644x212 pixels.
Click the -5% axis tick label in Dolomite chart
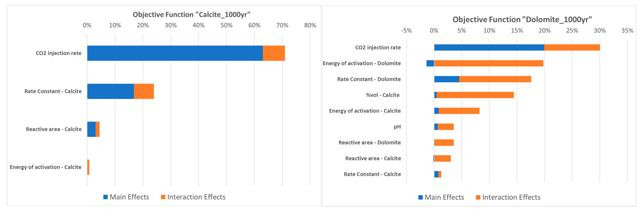click(406, 31)
